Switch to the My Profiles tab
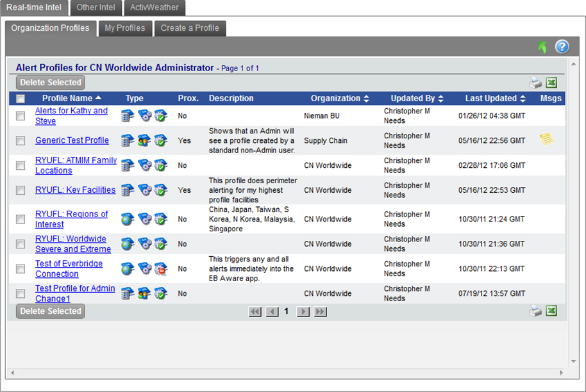The width and height of the screenshot is (586, 392). point(125,28)
